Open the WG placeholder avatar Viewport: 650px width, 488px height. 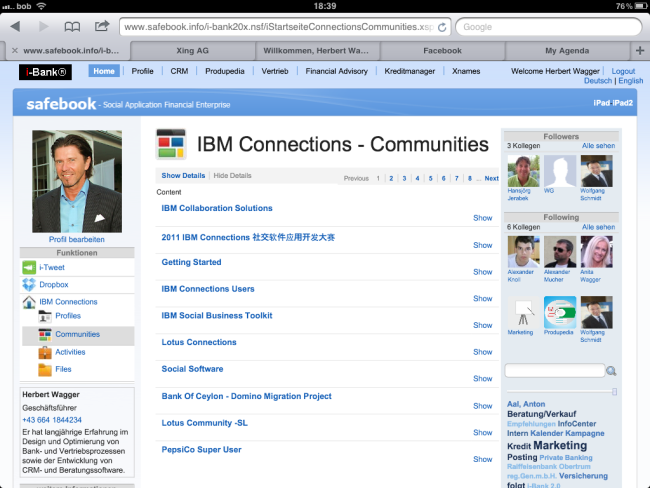tap(560, 171)
